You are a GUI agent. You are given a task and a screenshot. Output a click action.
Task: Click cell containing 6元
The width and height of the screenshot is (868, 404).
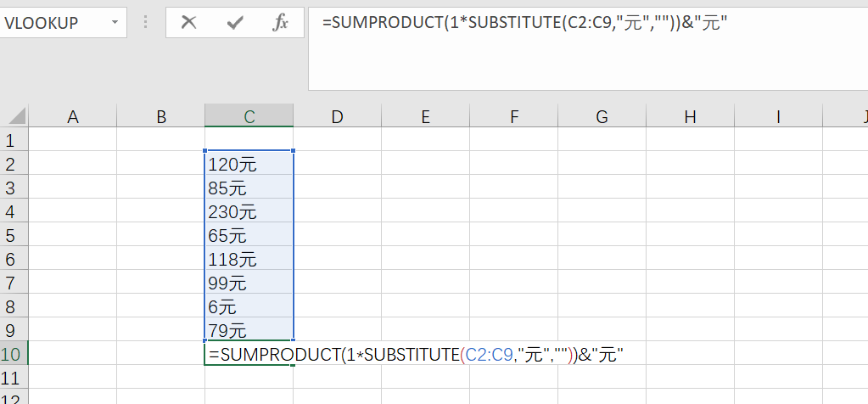(249, 306)
